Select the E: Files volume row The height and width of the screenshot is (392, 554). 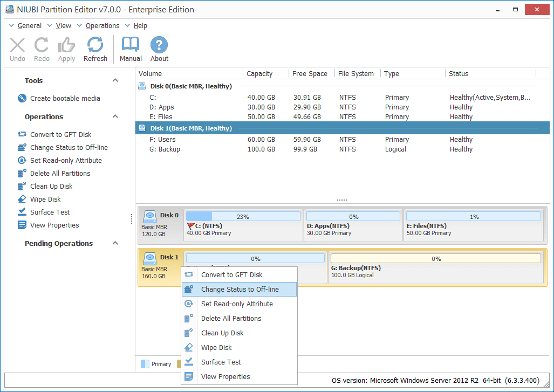pos(343,116)
